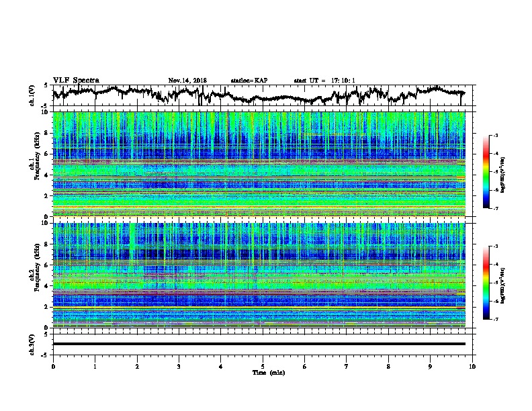Click the 'ch.1(V)' waveform axis label
Viewport: 532px width, 411px height.
[x=32, y=95]
